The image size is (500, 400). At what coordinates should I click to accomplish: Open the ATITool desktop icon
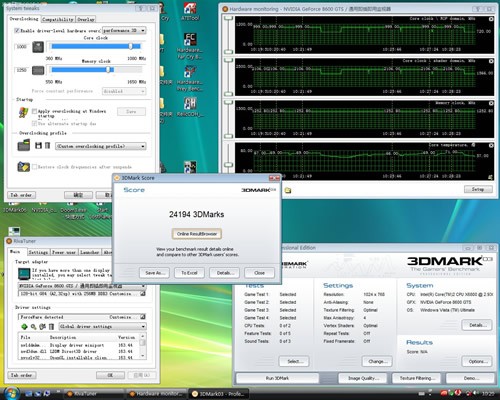pos(190,8)
